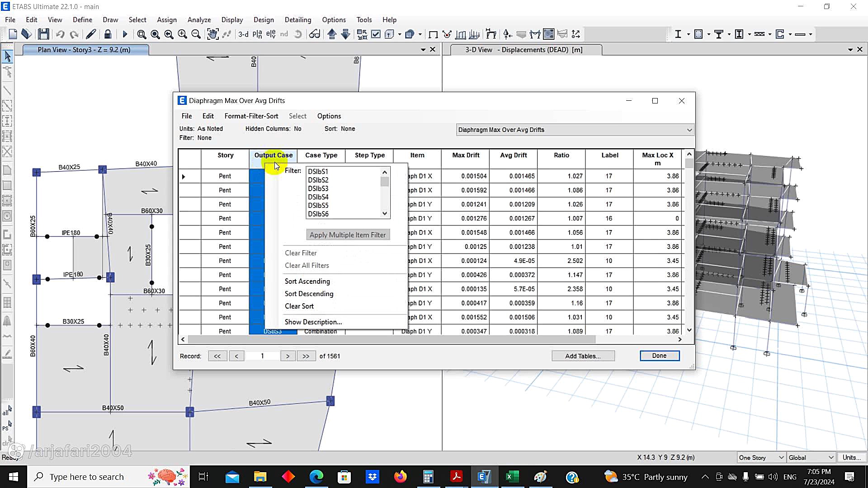This screenshot has height=488, width=868.
Task: Choose Show Description... from context menu
Action: (x=313, y=322)
